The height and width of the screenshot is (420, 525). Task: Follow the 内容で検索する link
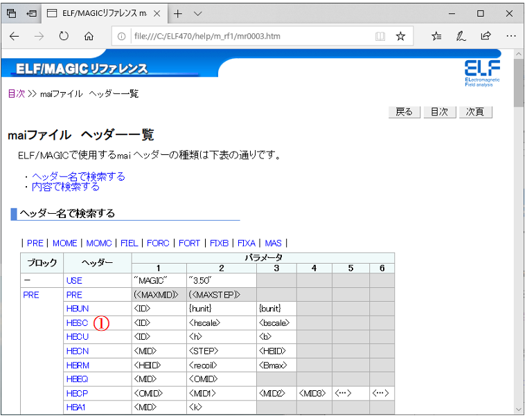[x=66, y=187]
